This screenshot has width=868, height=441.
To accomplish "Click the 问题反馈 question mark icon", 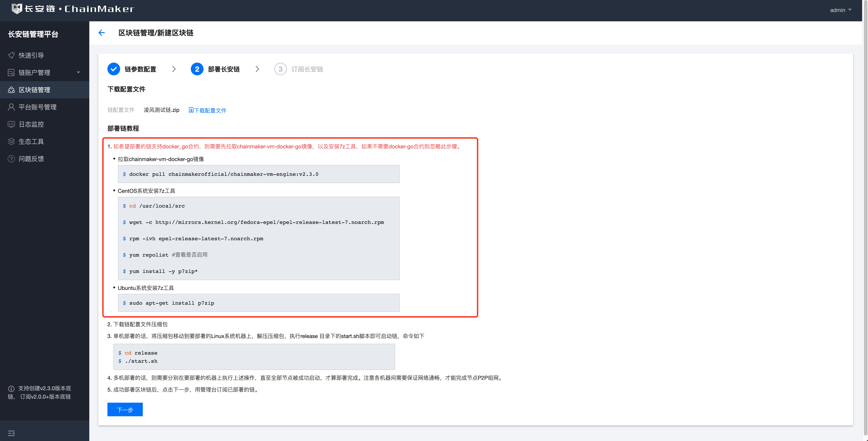I will point(11,159).
